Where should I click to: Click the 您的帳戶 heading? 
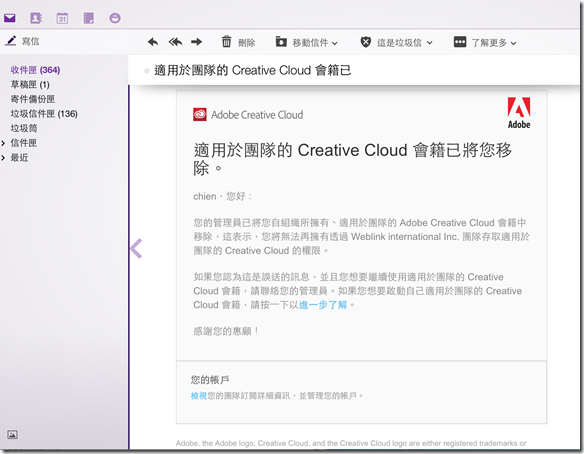[x=210, y=380]
